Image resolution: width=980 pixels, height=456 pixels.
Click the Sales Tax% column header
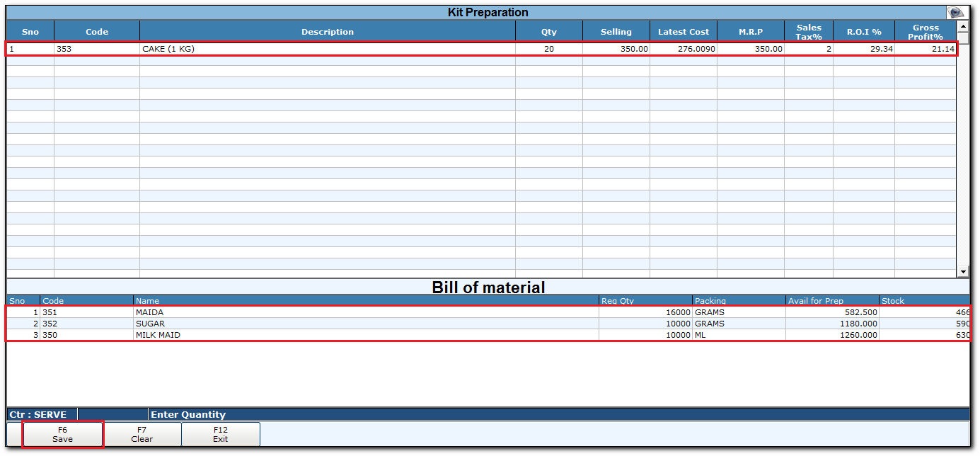click(809, 31)
